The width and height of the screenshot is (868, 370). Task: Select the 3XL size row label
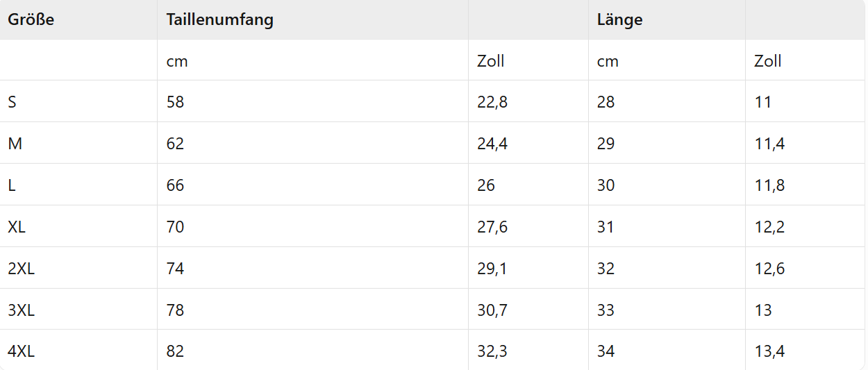[21, 310]
